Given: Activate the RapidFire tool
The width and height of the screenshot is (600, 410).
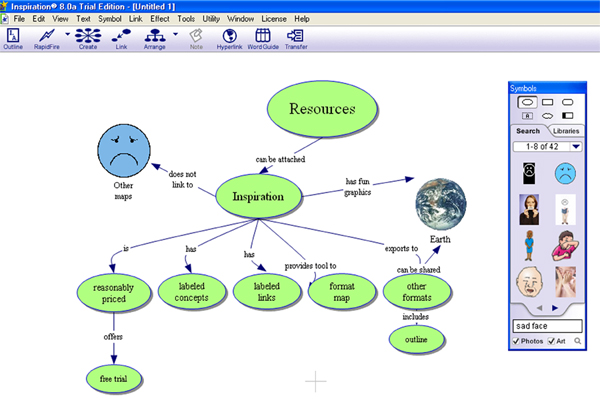Looking at the screenshot, I should click(x=46, y=38).
